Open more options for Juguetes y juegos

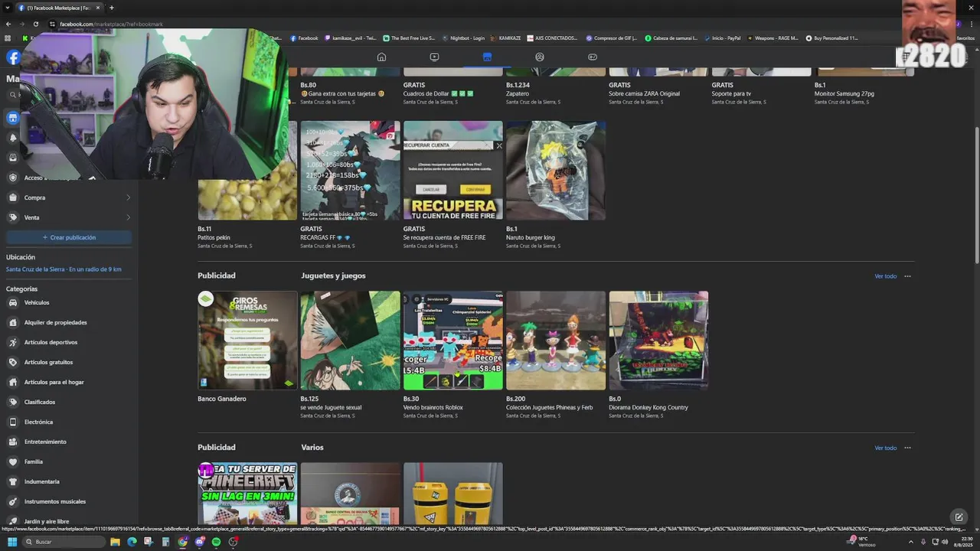[907, 276]
